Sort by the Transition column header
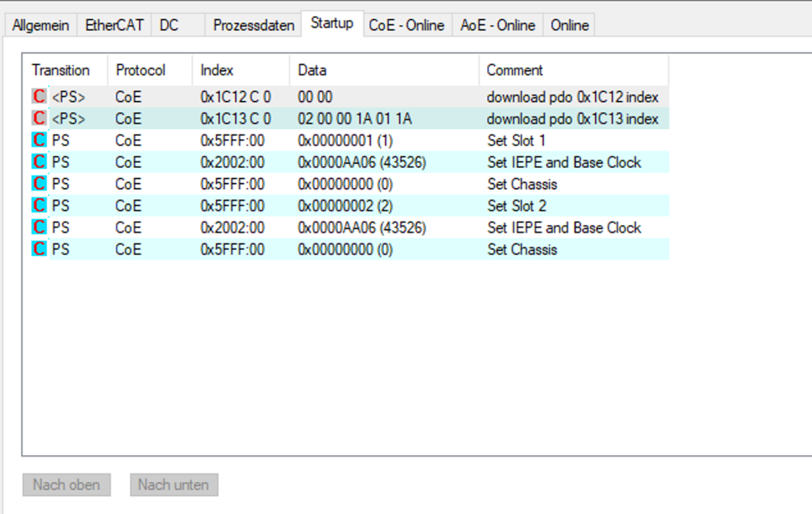 click(x=65, y=70)
